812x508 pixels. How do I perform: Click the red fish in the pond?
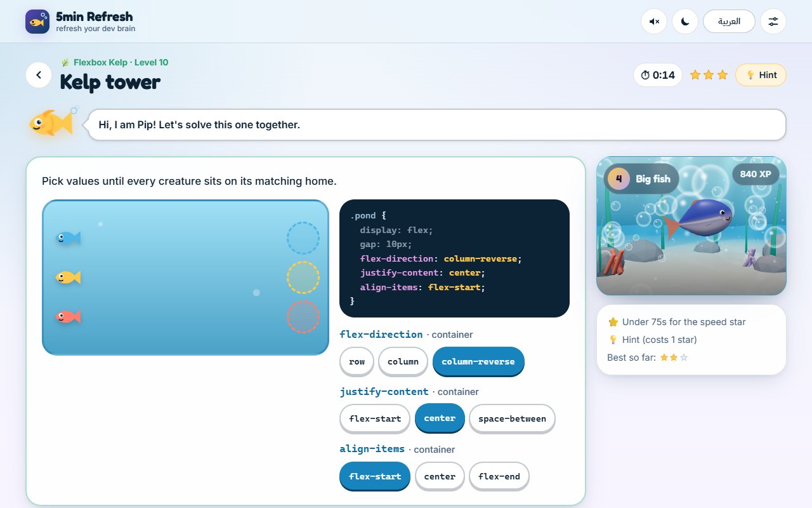(x=68, y=317)
